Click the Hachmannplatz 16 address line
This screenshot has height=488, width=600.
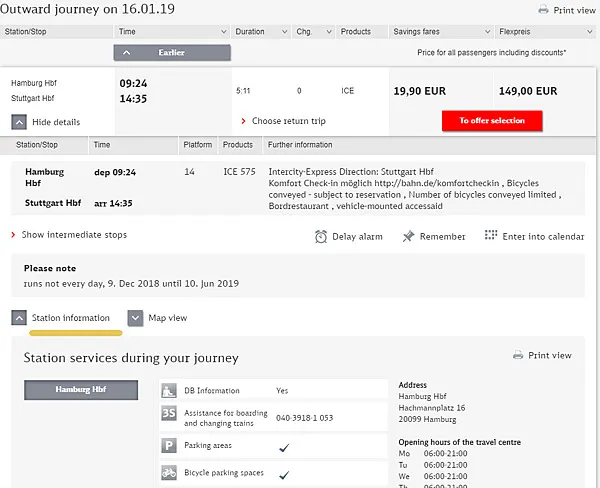tap(432, 408)
